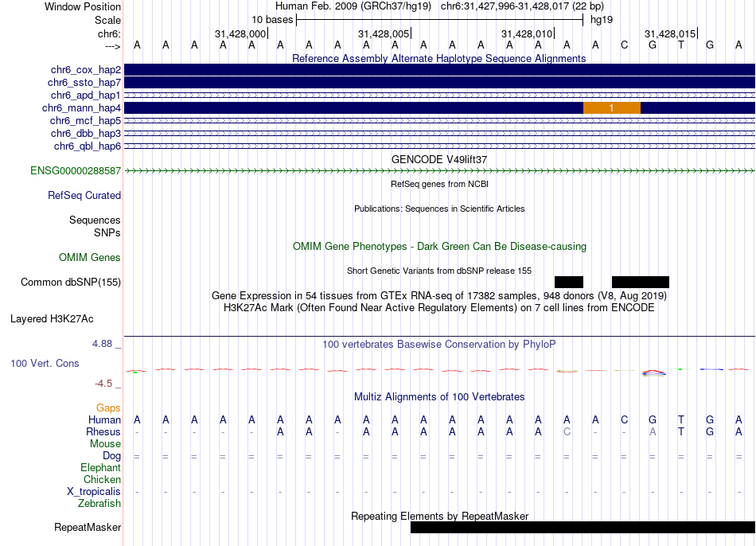
Task: Click the chr6_dbb_hap3 track label
Action: (86, 133)
